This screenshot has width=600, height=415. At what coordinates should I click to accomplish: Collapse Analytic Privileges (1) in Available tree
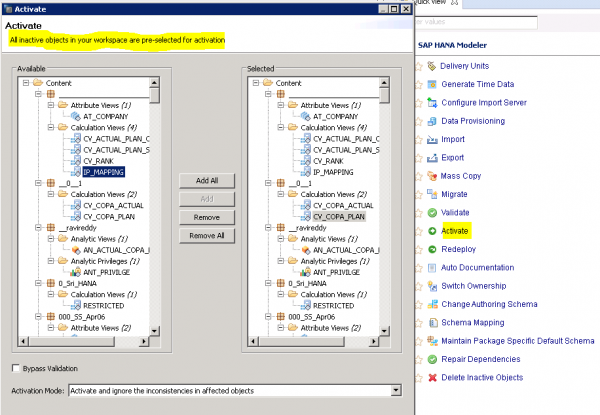pos(51,261)
